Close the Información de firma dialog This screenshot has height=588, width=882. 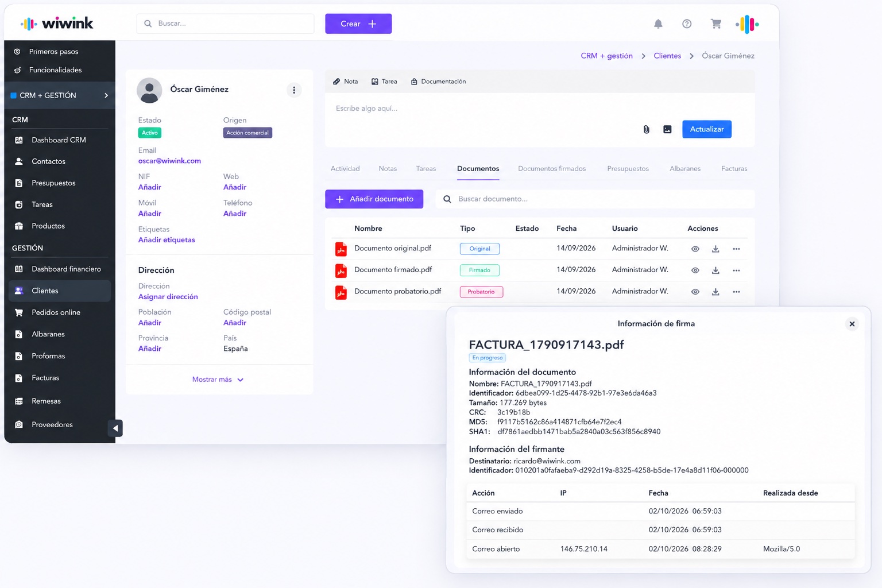[852, 324]
